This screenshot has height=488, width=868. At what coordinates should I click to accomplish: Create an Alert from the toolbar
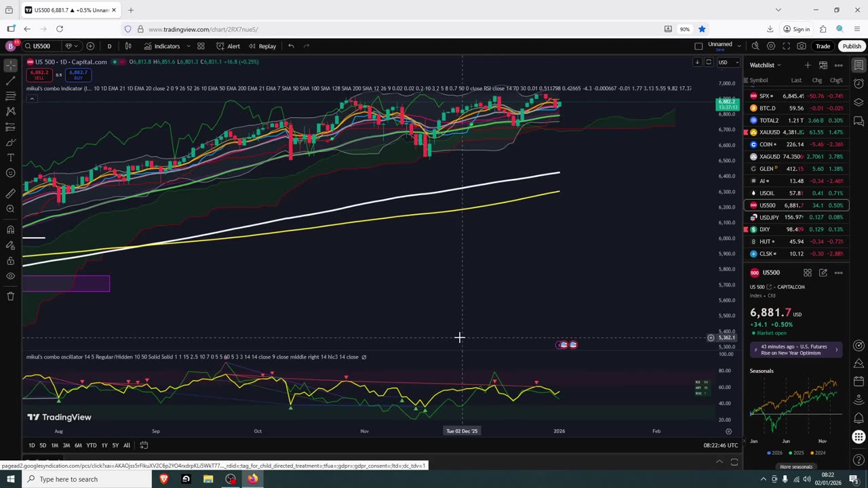point(228,46)
